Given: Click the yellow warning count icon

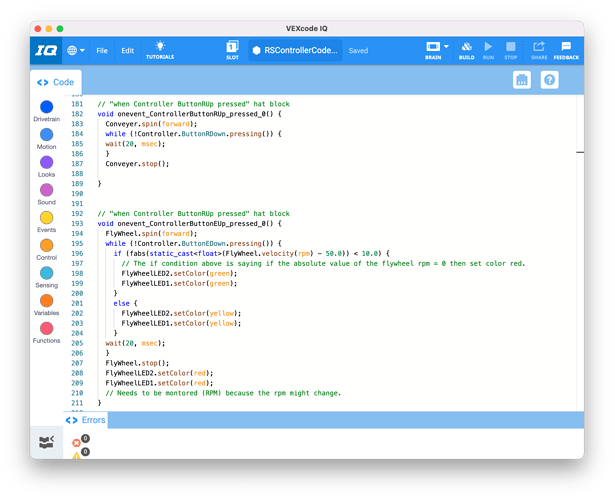Looking at the screenshot, I should tap(76, 456).
